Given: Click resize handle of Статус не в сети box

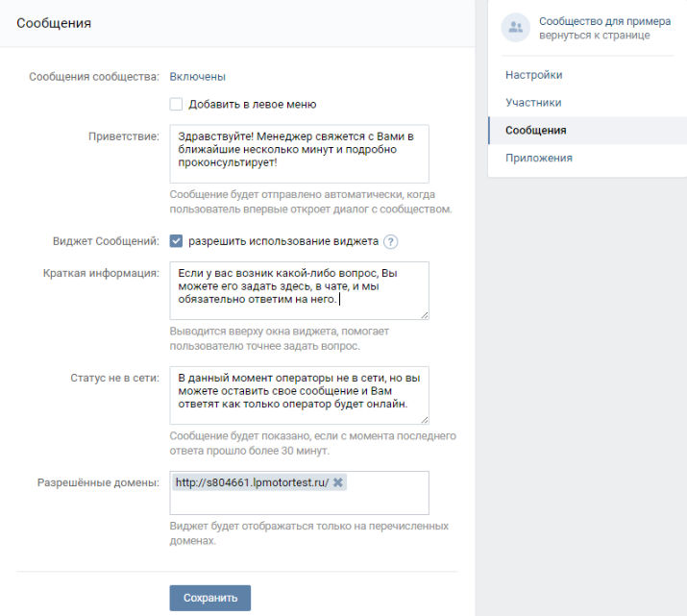Looking at the screenshot, I should [x=425, y=420].
